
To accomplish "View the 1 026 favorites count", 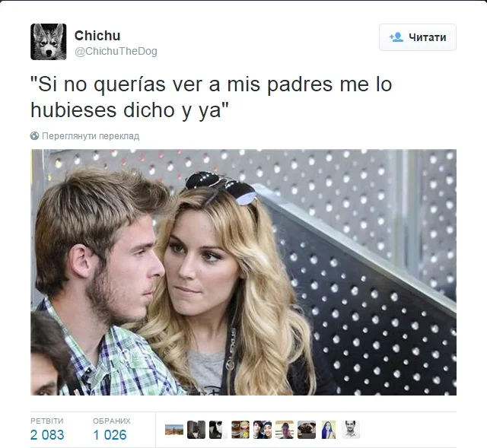I will pos(110,434).
